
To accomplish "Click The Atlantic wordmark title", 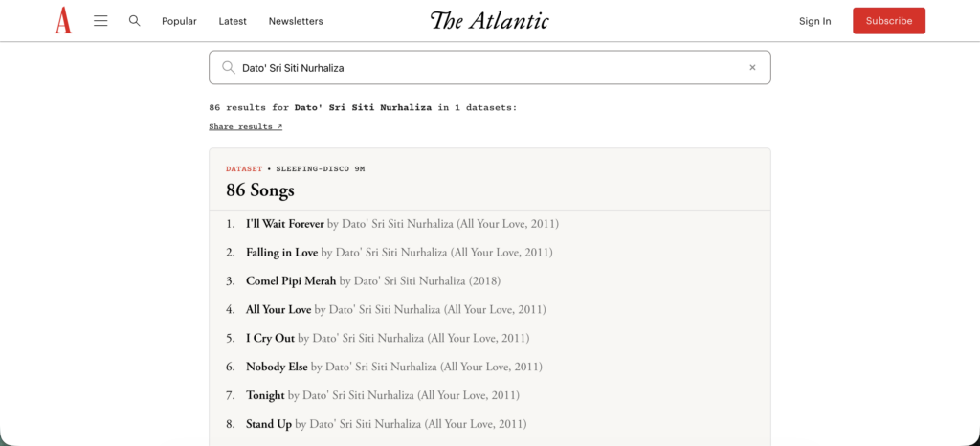I will (489, 21).
